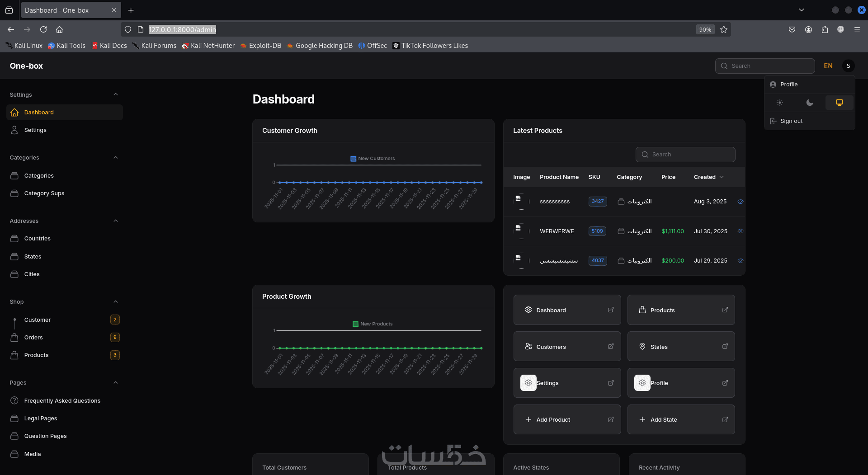
Task: View the $200.00 product eye icon
Action: point(741,261)
